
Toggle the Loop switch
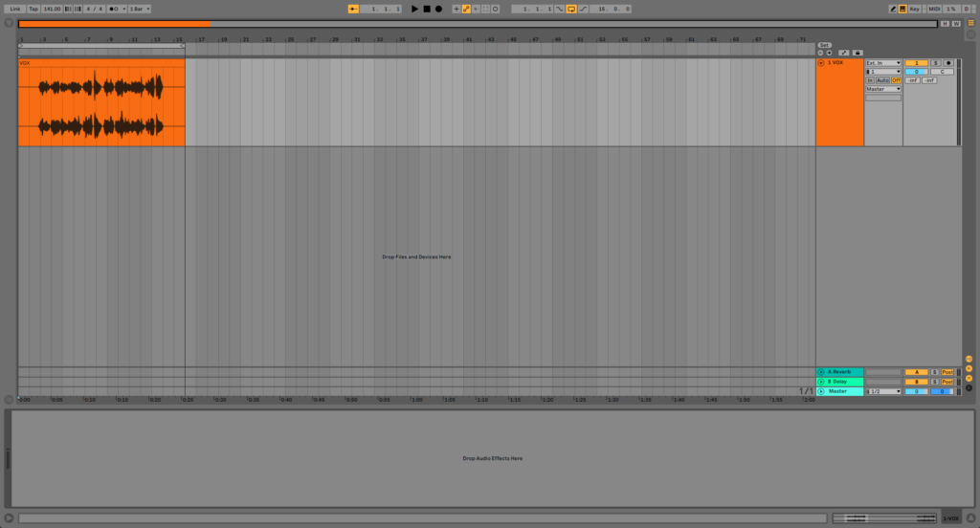[571, 9]
